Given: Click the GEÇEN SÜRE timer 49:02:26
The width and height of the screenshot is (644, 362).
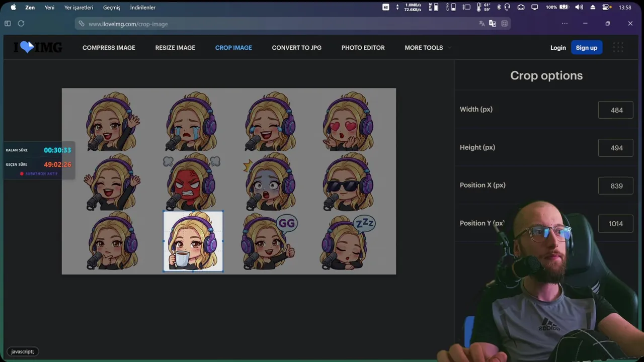Looking at the screenshot, I should pos(57,164).
